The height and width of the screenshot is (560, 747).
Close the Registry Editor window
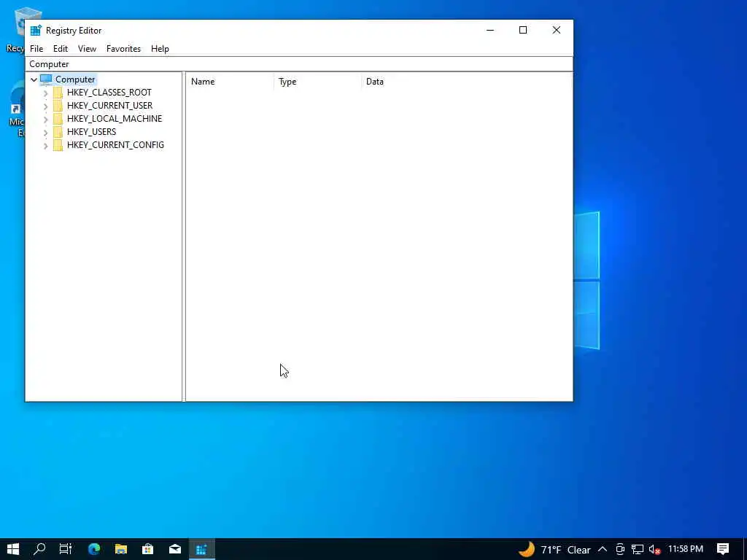click(x=557, y=30)
